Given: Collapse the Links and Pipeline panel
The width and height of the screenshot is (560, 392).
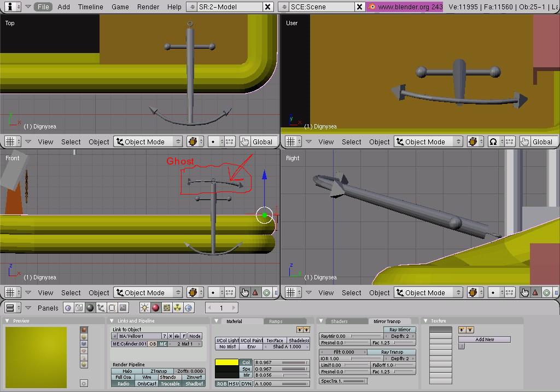Looking at the screenshot, I should 112,321.
